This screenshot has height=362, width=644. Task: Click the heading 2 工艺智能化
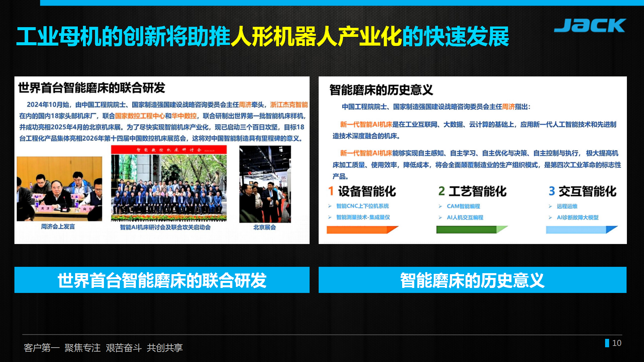tap(472, 191)
